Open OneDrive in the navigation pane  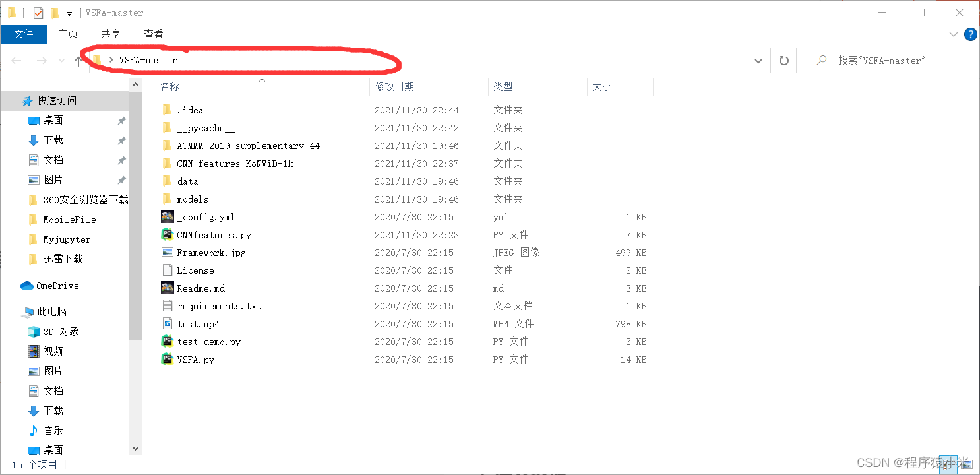tap(57, 286)
